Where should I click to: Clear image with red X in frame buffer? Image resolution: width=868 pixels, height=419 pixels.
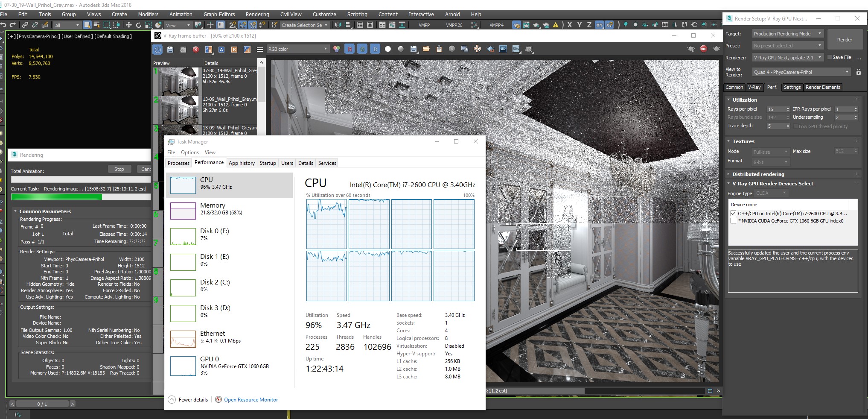[x=196, y=50]
